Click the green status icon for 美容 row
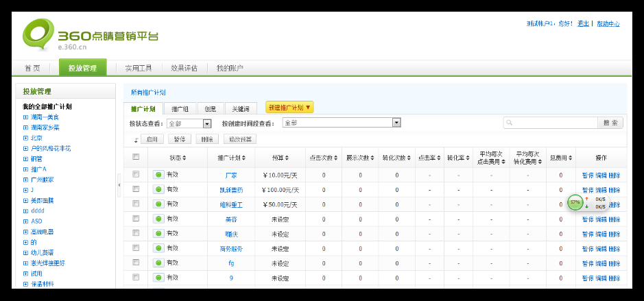Viewport: 644px width, 301px height. (x=158, y=219)
